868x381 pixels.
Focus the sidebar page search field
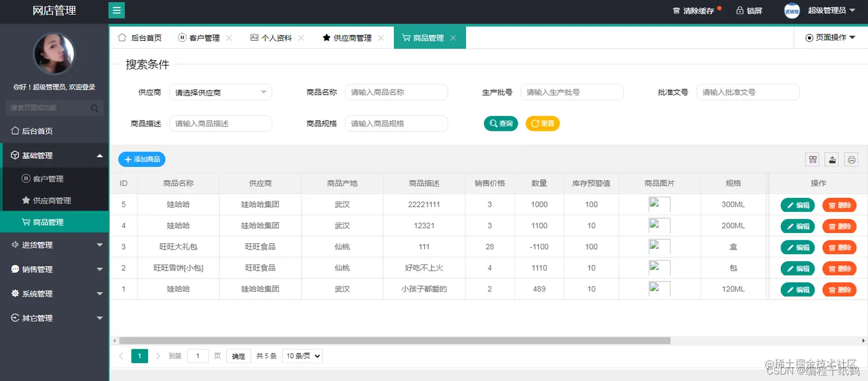click(x=55, y=108)
